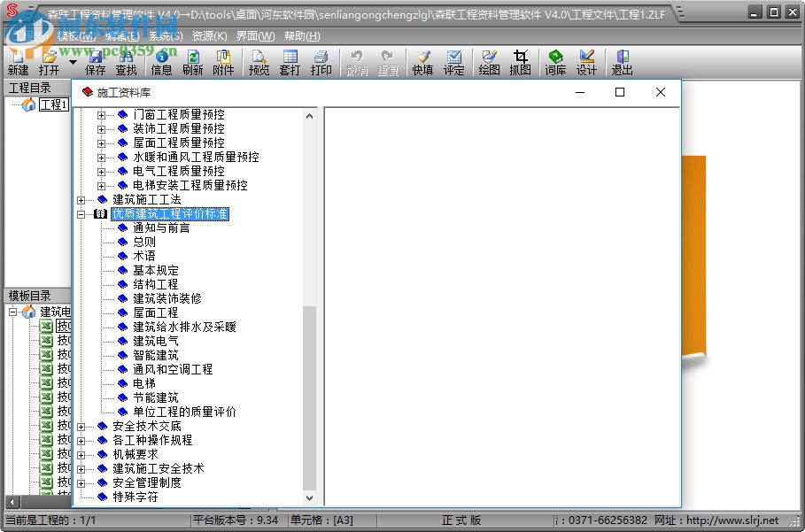Expand the 电气工程质量预控 node

tap(101, 172)
